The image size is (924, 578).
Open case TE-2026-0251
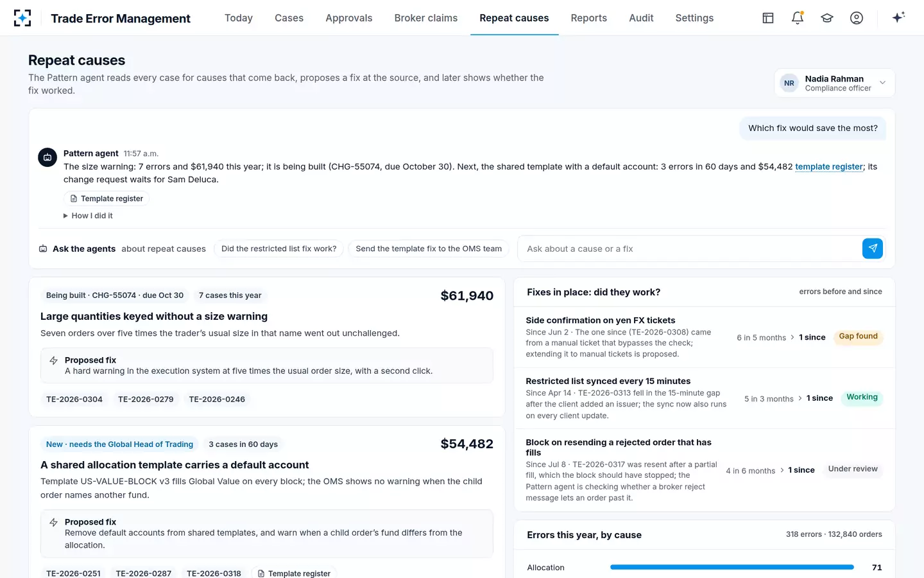coord(73,574)
